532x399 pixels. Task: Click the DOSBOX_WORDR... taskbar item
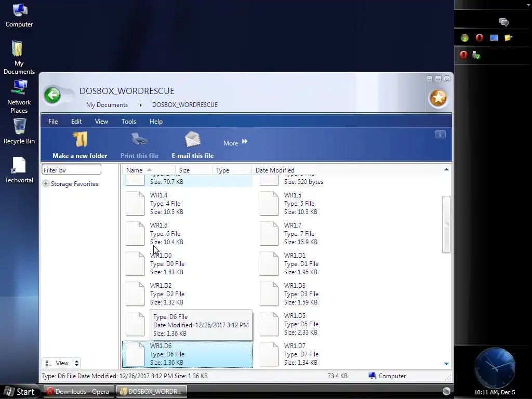pyautogui.click(x=151, y=392)
